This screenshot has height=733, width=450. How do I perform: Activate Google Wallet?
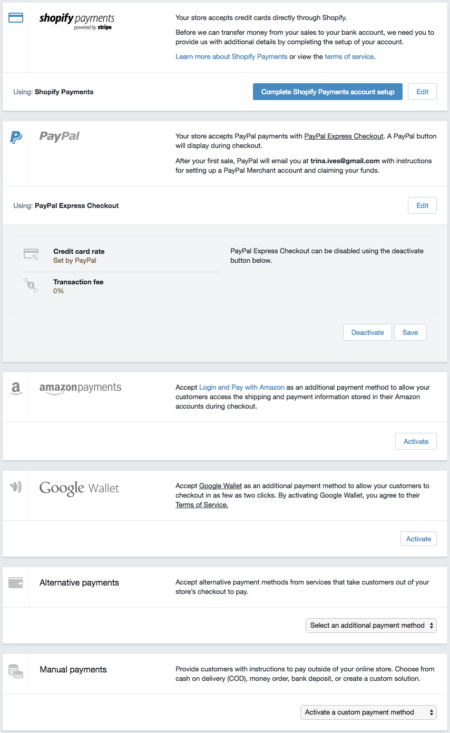click(x=418, y=539)
